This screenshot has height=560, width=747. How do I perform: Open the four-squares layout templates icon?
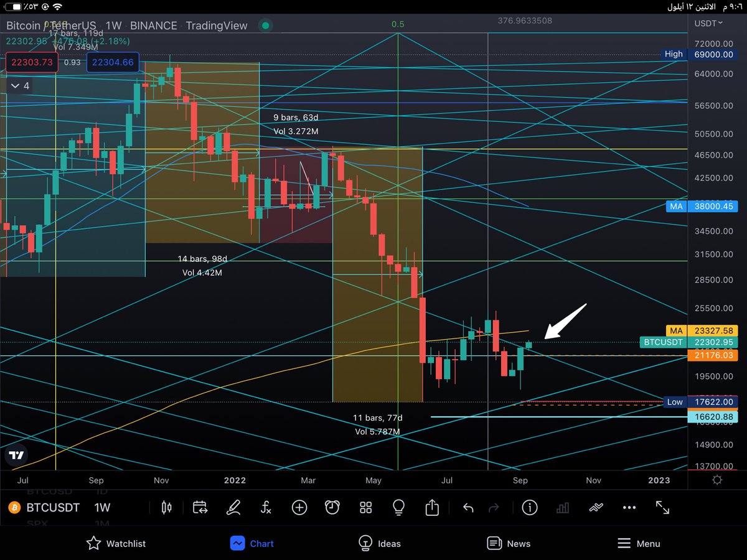[x=366, y=508]
